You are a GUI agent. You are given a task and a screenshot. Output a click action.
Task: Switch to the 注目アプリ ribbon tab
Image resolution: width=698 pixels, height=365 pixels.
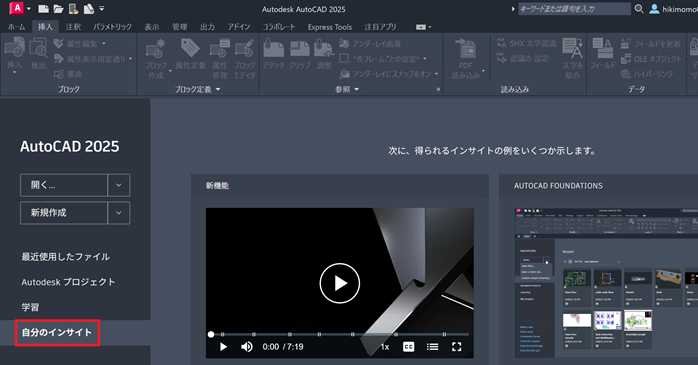click(x=380, y=27)
